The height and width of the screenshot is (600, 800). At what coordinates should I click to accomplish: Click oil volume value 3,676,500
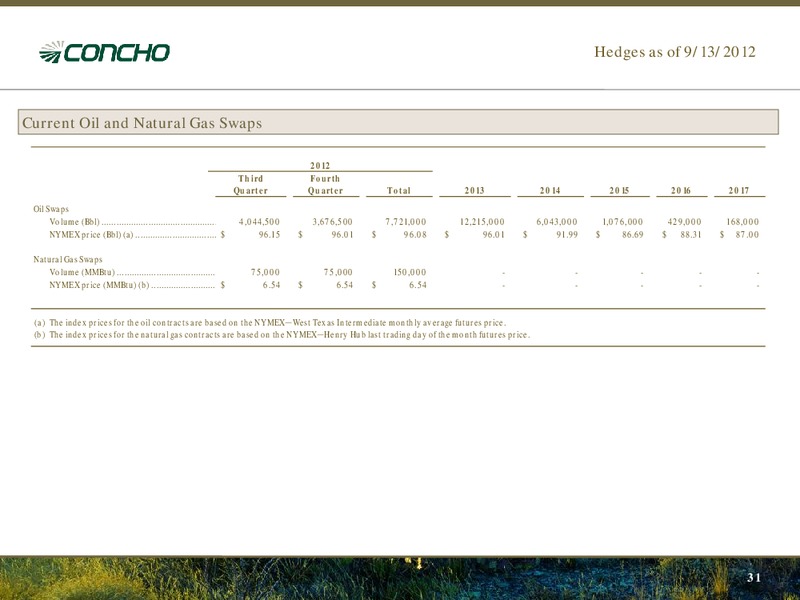point(332,222)
